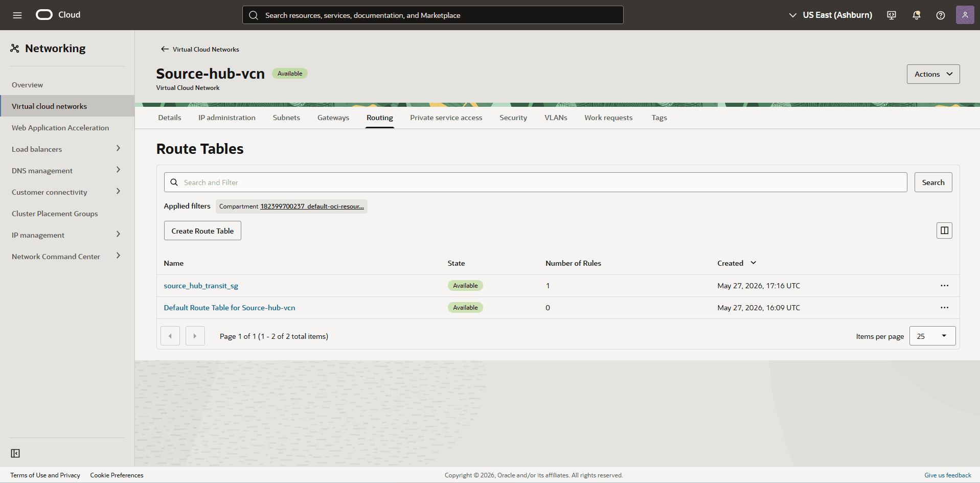Open source_hub_transit_sg route table
Viewport: 980px width, 483px height.
[x=201, y=286]
